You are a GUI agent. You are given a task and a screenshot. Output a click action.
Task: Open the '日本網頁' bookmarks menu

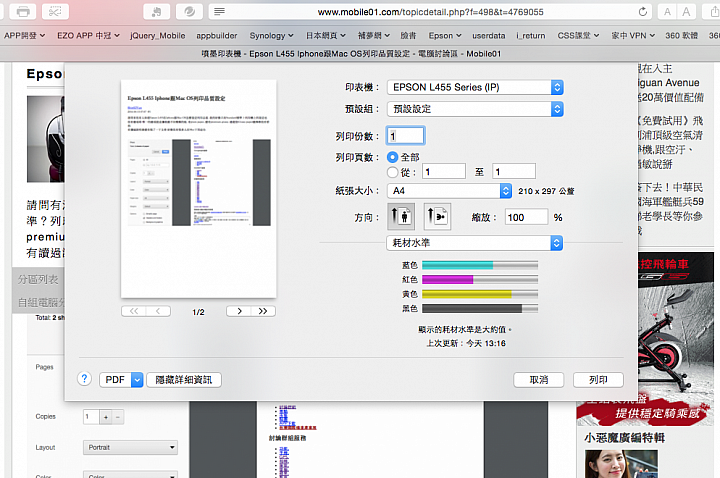click(326, 35)
